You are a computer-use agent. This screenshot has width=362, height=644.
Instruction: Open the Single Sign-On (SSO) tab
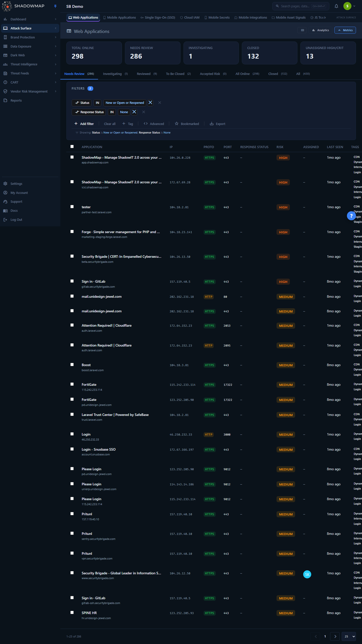point(158,18)
